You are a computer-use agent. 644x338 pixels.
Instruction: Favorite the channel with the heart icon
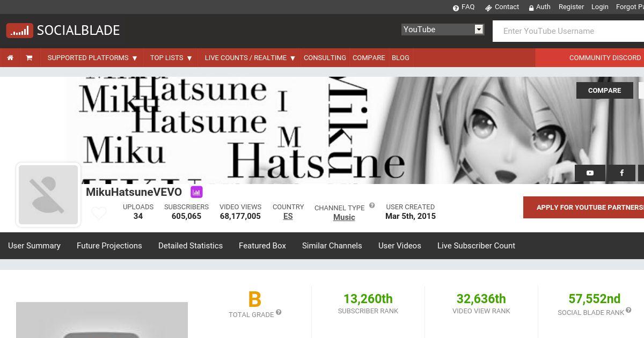99,213
